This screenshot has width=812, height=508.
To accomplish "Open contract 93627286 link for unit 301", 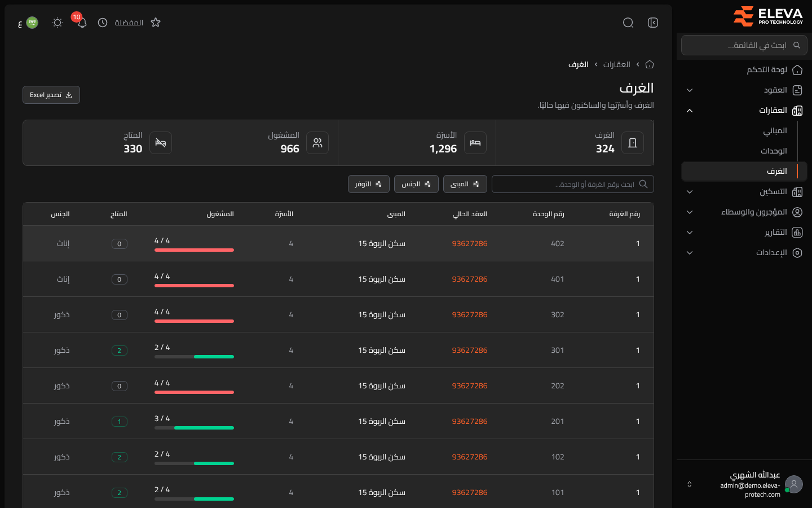I will click(470, 351).
